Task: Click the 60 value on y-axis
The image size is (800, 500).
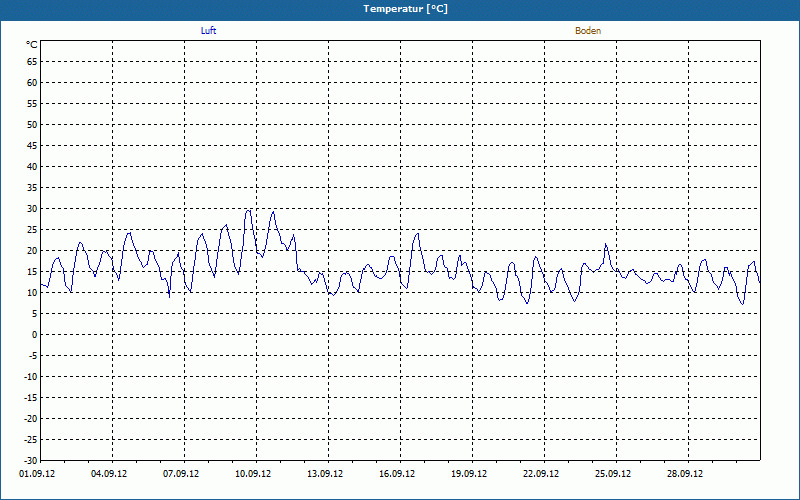Action: click(32, 83)
